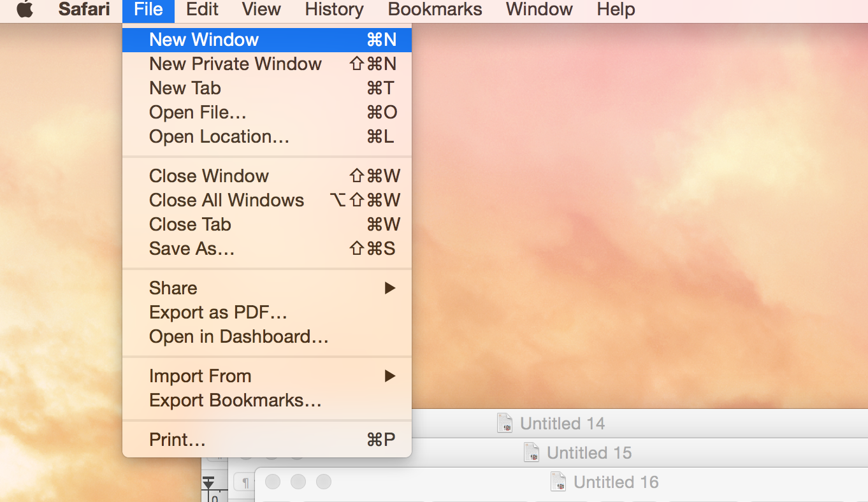Click the paragraph styles button behind Untitled 16
This screenshot has width=868, height=502.
[x=245, y=482]
